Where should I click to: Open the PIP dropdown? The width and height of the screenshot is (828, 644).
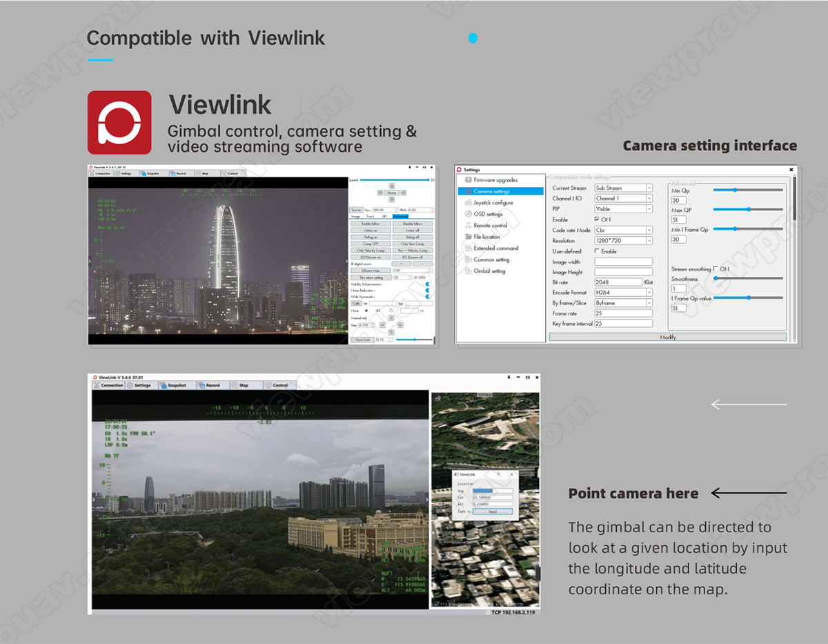tap(623, 208)
